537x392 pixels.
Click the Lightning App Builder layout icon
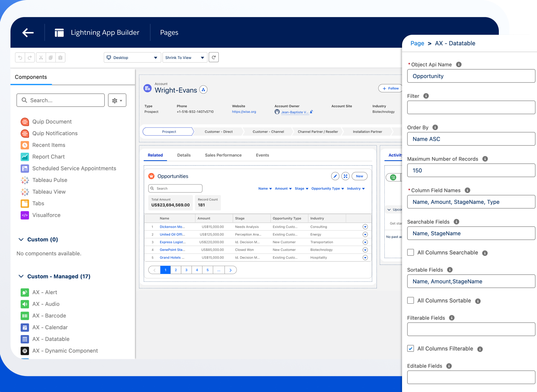click(59, 33)
